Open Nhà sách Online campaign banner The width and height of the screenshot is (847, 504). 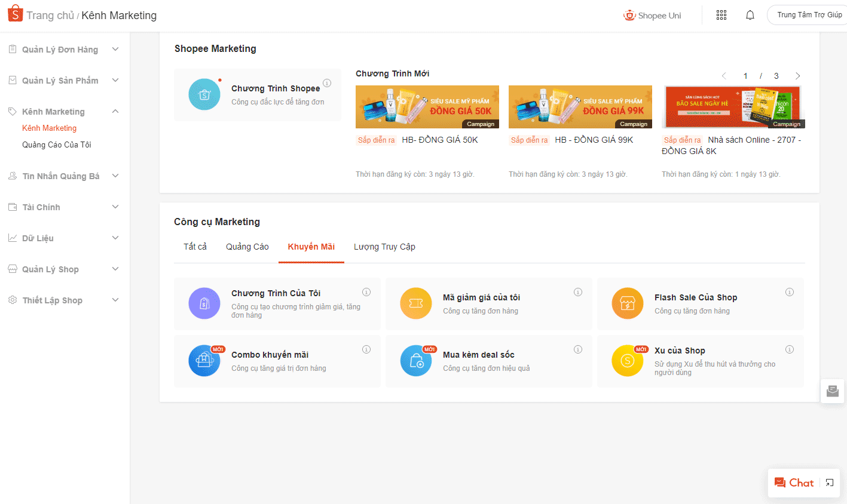733,107
